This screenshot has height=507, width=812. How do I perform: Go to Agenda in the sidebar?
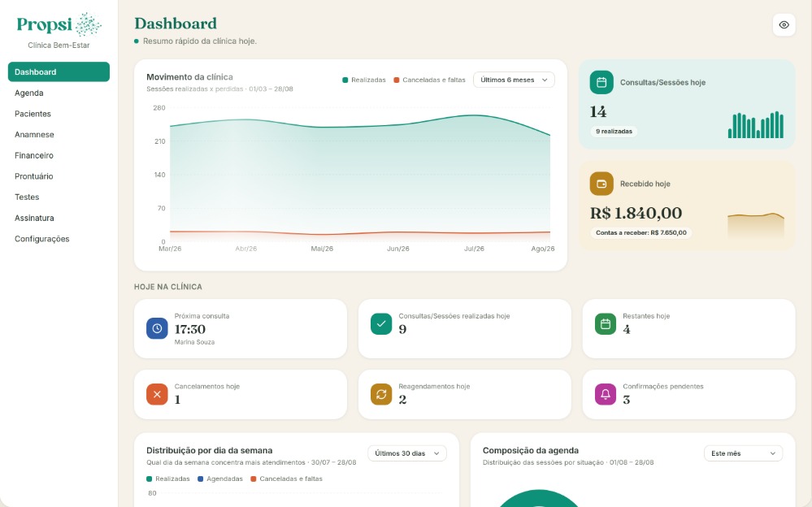click(59, 93)
